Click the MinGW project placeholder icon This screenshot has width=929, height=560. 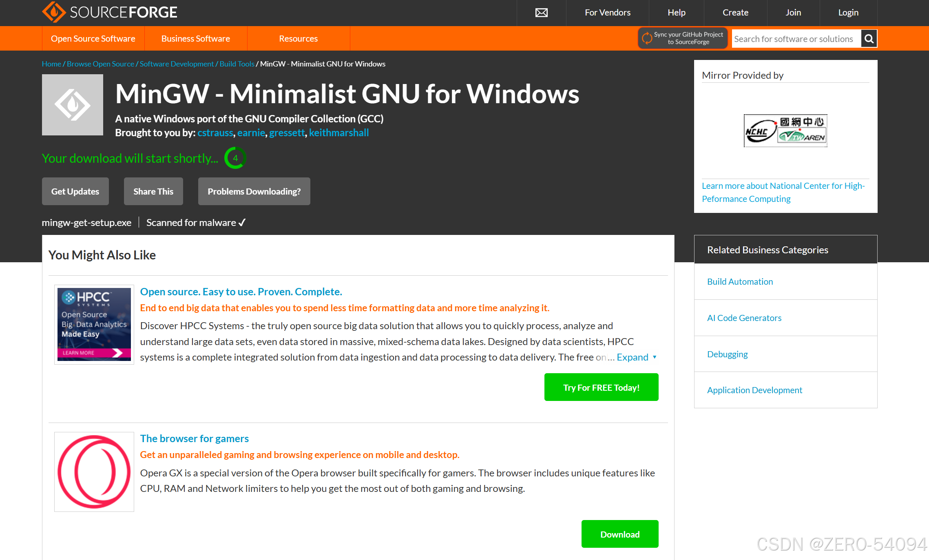click(x=73, y=105)
